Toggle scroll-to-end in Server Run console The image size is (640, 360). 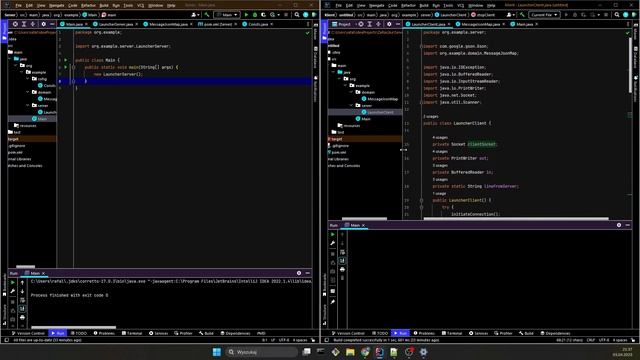point(22,309)
